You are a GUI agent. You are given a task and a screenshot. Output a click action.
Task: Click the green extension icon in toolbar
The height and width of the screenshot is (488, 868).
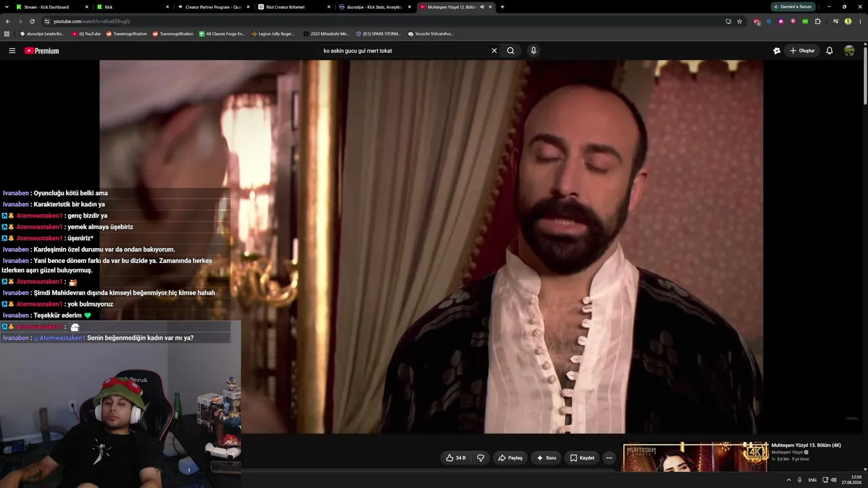point(805,21)
